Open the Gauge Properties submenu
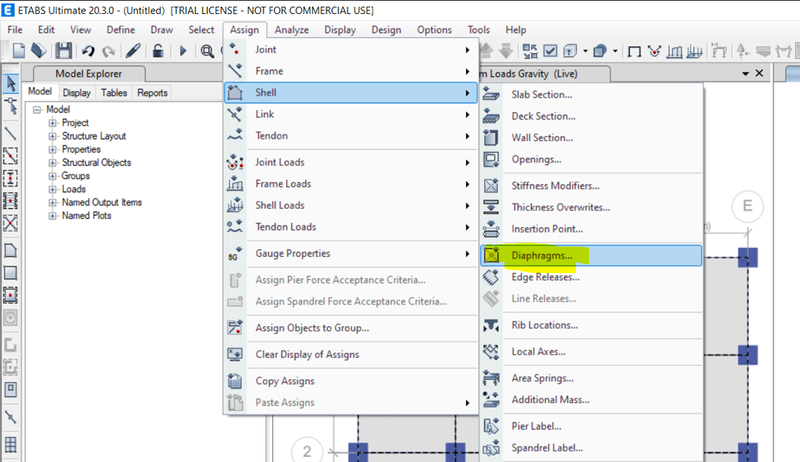This screenshot has height=462, width=800. pos(351,253)
